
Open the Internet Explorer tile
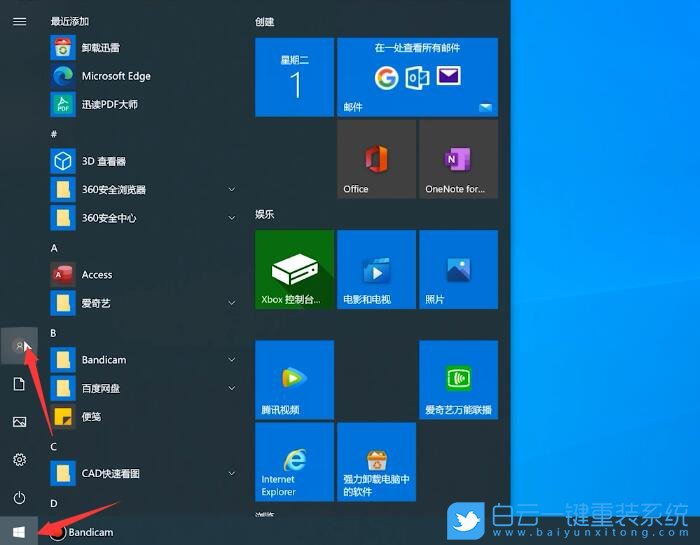[x=294, y=462]
